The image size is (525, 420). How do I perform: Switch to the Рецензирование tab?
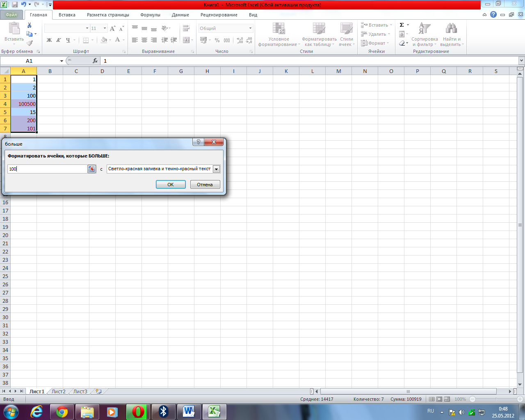point(219,15)
